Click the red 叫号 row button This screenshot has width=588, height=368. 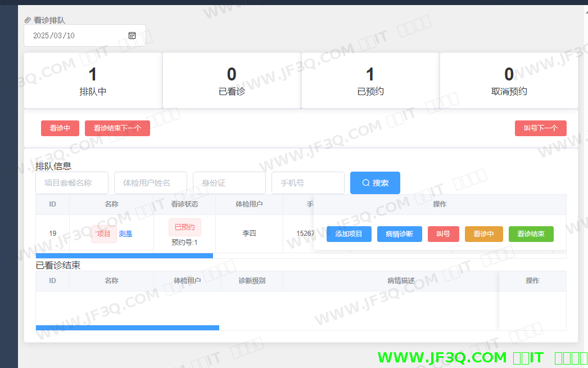[443, 234]
